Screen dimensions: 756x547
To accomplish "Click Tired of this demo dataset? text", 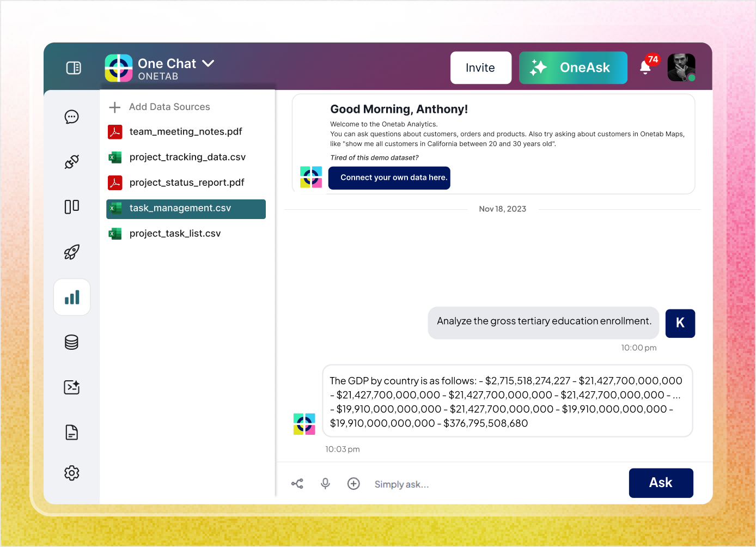I will [375, 158].
